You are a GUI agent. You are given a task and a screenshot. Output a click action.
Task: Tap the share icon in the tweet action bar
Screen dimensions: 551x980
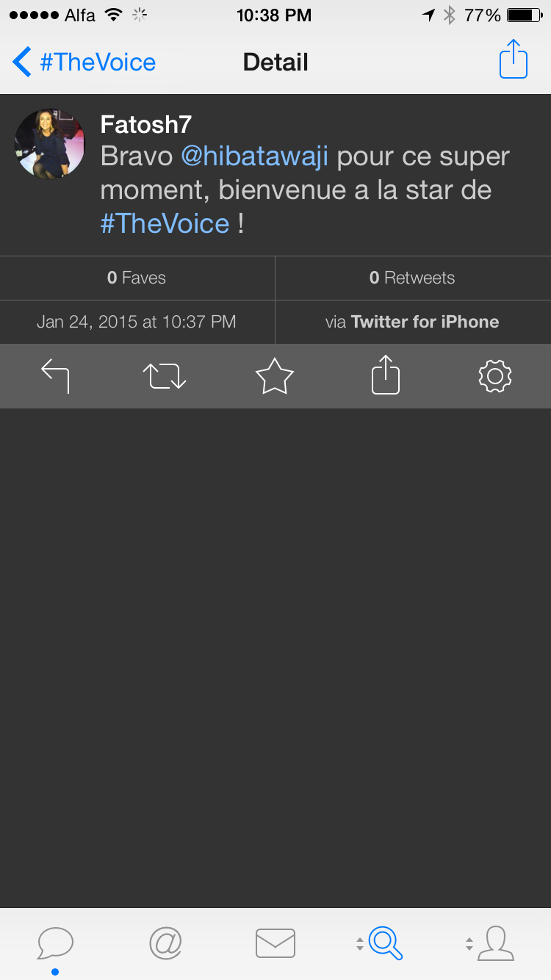pos(385,376)
